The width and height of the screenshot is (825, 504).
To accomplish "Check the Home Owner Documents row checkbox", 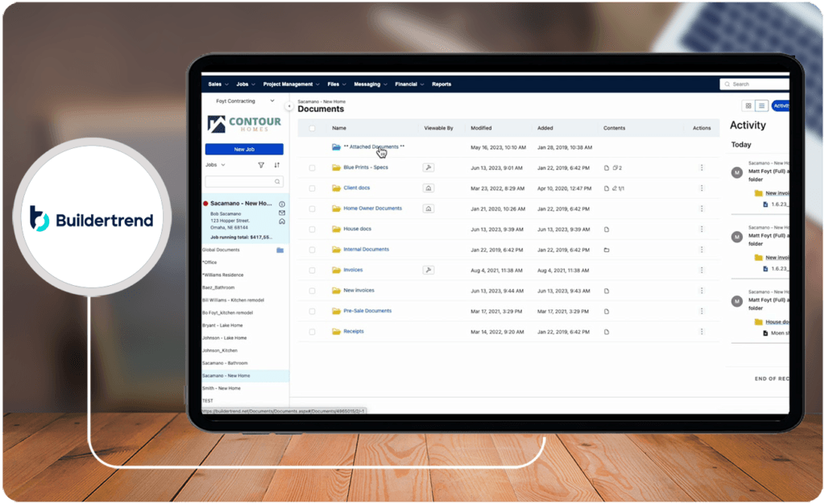I will 312,209.
